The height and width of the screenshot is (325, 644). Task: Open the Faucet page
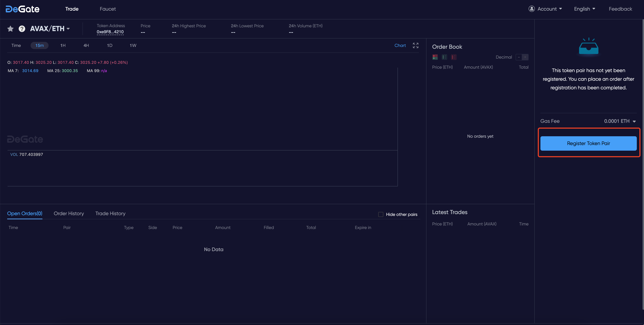(x=108, y=9)
